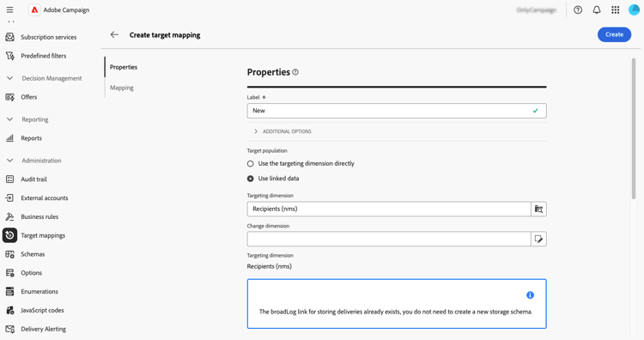Open Audit trail page link
The image size is (644, 340).
[33, 179]
